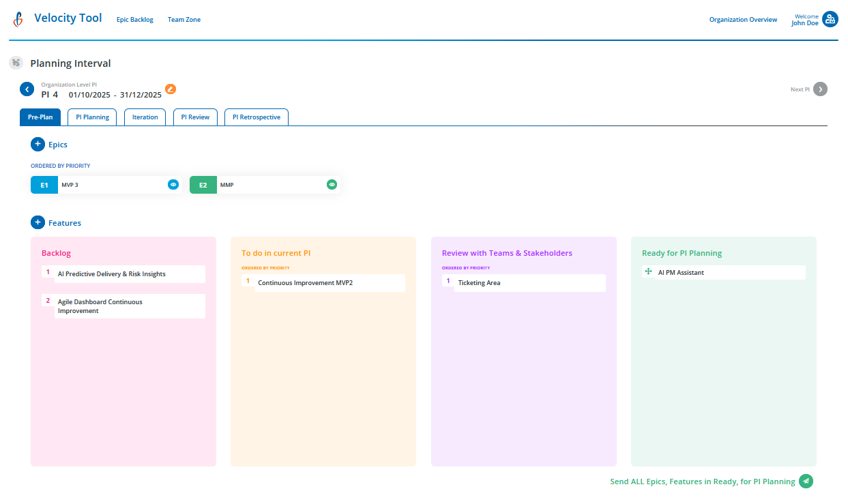Switch to the PI Planning tab
This screenshot has width=848, height=504.
91,117
